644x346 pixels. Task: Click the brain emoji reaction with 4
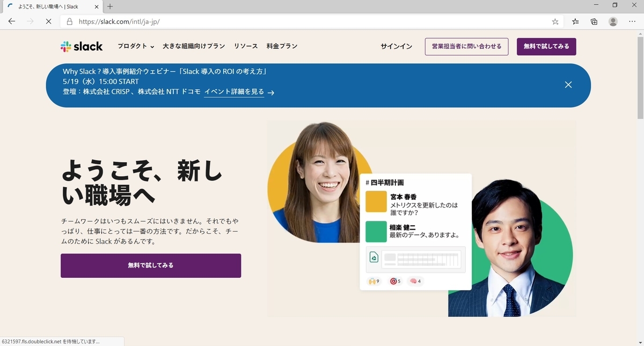point(415,281)
